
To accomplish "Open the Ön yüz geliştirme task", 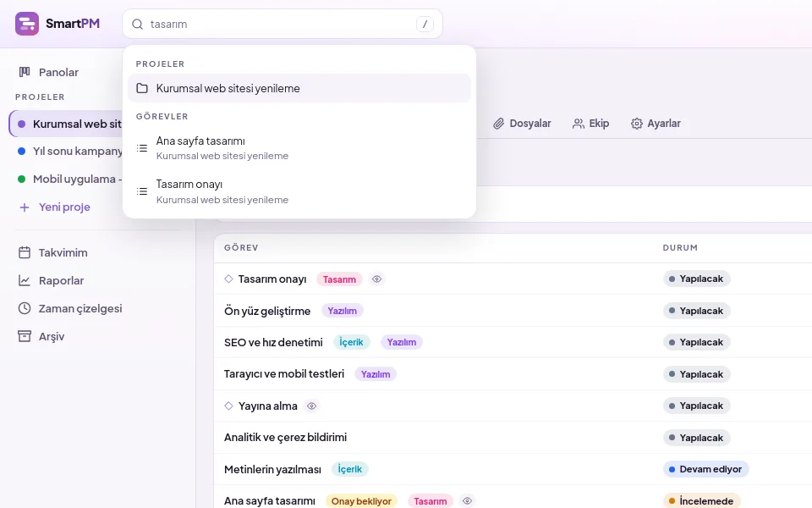I will (267, 311).
